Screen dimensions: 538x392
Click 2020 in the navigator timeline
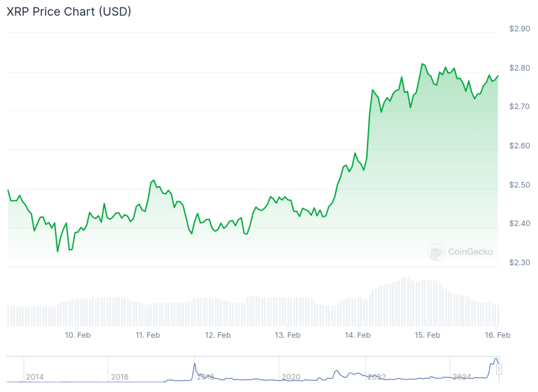291,377
